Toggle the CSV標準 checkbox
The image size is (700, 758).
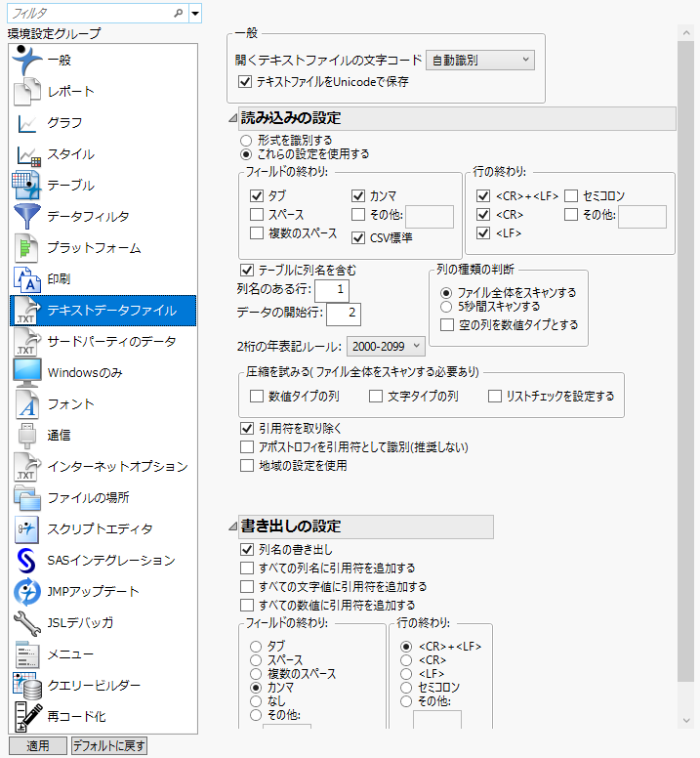358,237
